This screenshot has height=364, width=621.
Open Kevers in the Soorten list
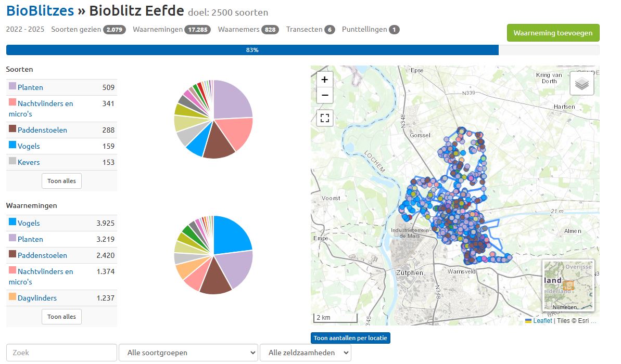click(29, 162)
